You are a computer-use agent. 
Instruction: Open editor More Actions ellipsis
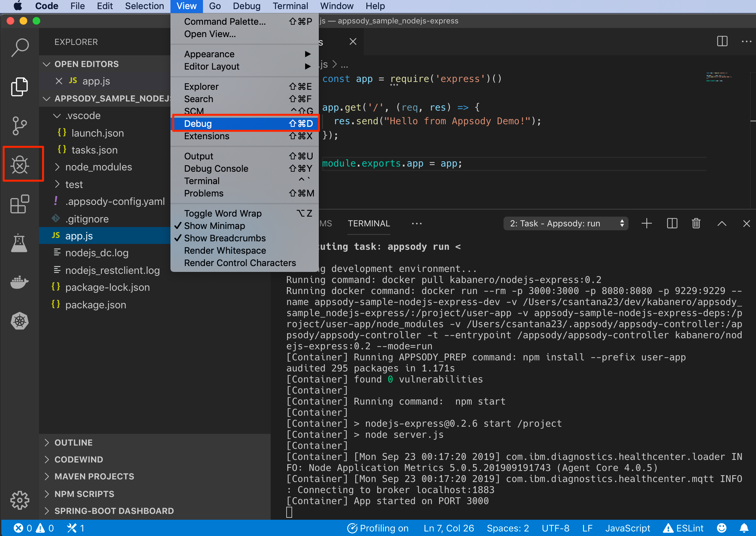[747, 41]
